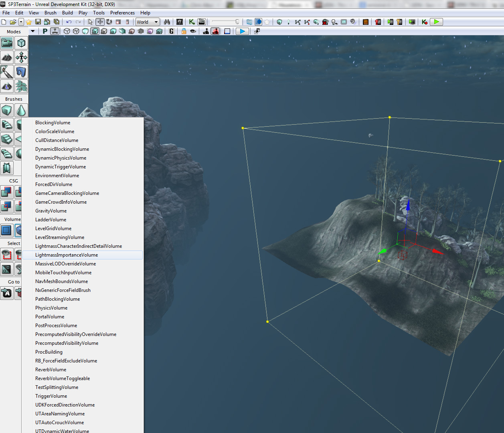504x433 pixels.
Task: Click CSG Add button
Action: click(x=7, y=192)
